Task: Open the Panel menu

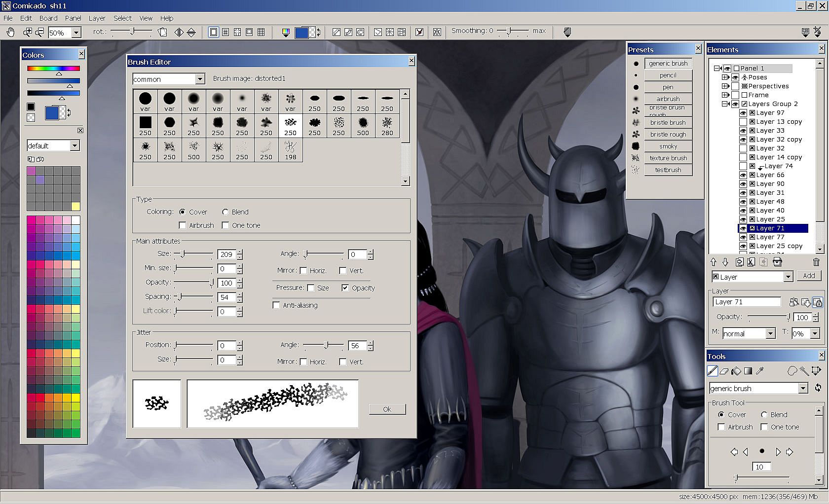Action: pyautogui.click(x=73, y=18)
